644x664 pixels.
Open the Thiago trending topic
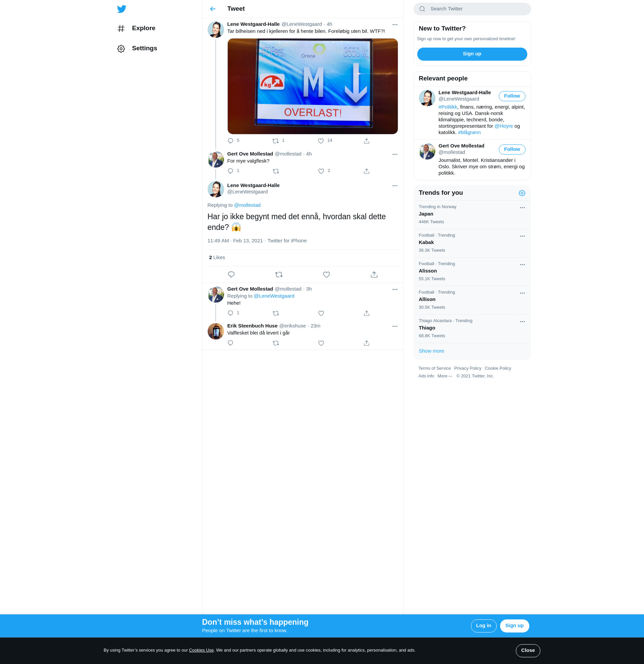(x=472, y=328)
